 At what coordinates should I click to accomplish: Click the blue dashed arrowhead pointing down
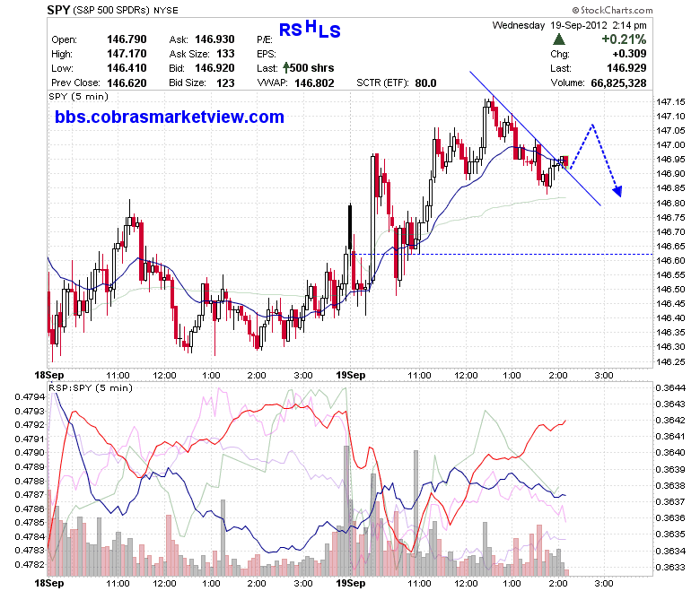[x=617, y=191]
